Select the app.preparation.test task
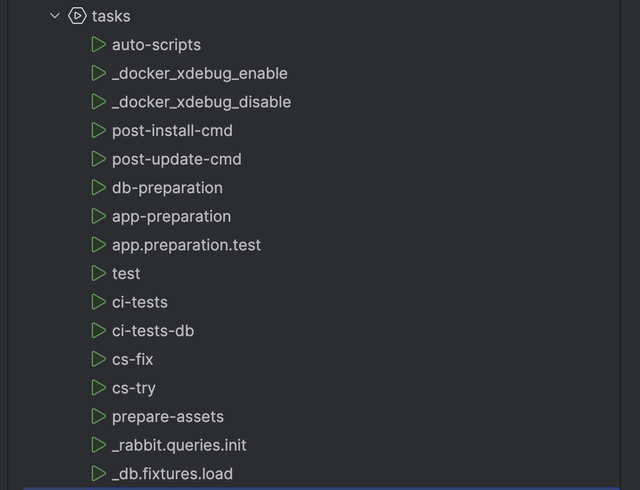The height and width of the screenshot is (490, 640). click(x=186, y=245)
